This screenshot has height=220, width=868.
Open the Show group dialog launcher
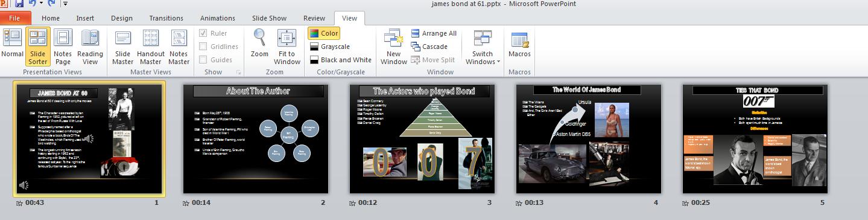[x=238, y=73]
